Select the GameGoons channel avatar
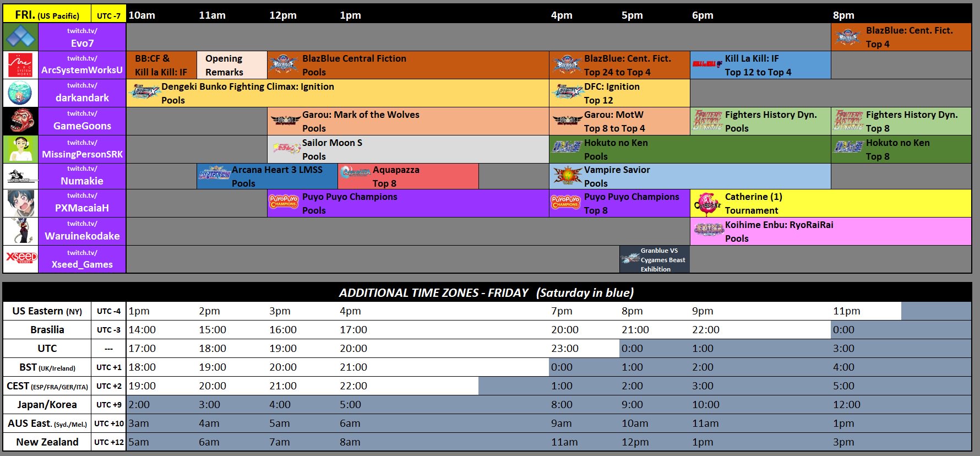Viewport: 980px width, 456px height. [x=20, y=121]
